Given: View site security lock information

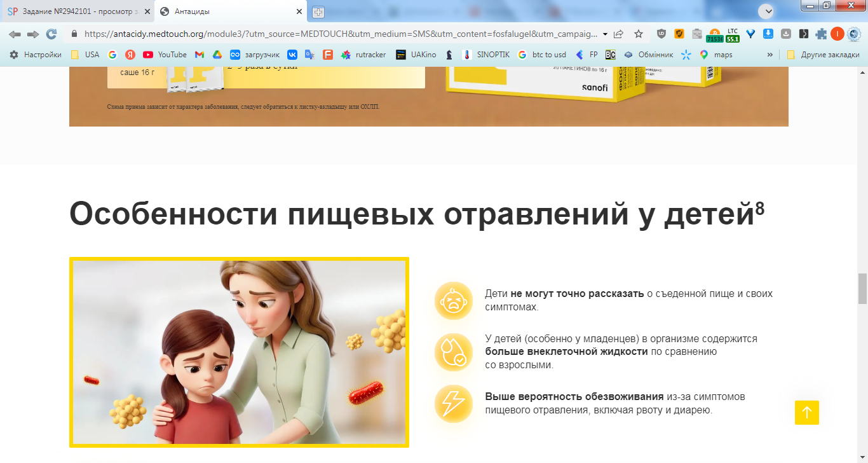Looking at the screenshot, I should pos(74,34).
